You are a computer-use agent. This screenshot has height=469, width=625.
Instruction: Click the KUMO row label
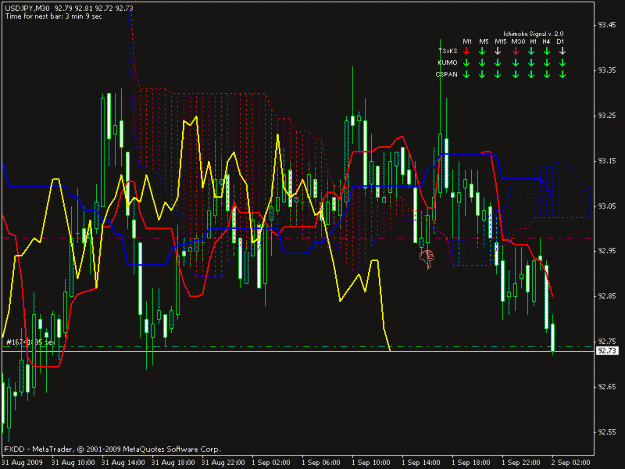[x=447, y=63]
